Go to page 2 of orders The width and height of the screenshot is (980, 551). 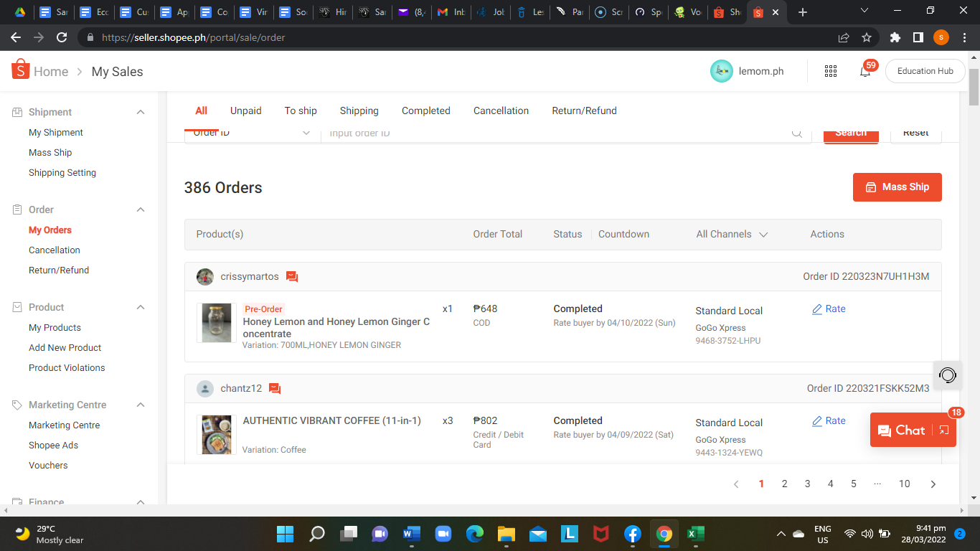click(x=785, y=484)
